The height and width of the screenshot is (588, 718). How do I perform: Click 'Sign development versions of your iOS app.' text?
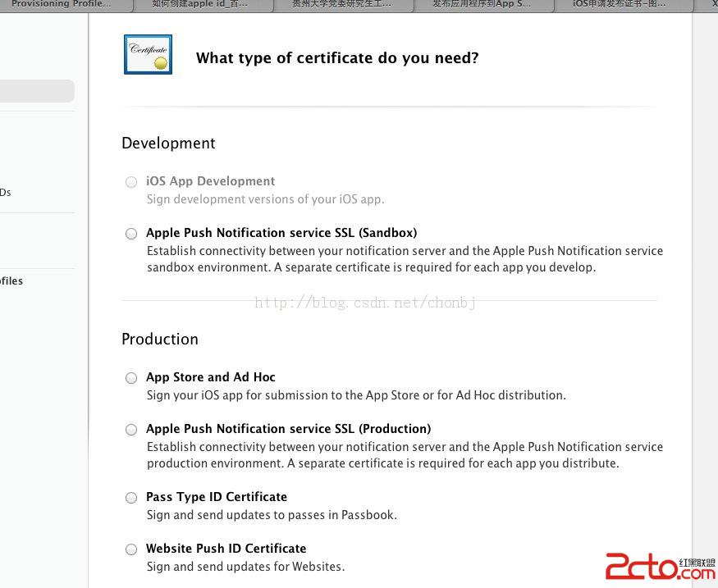coord(266,199)
